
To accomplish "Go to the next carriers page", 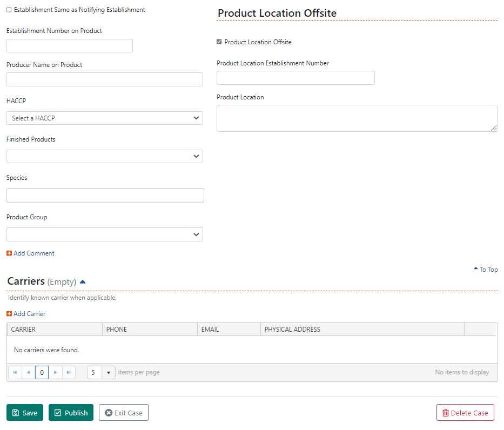I will pyautogui.click(x=56, y=372).
